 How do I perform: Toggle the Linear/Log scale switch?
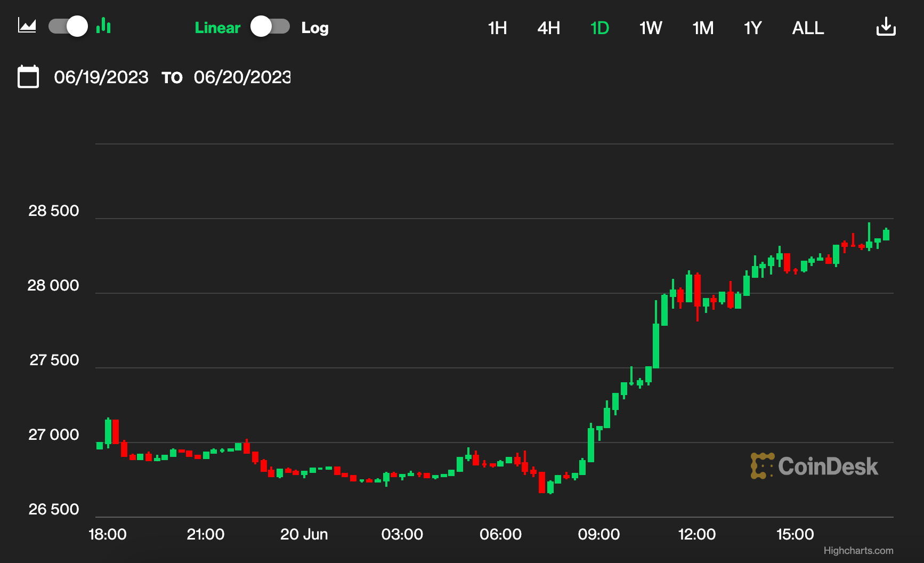point(270,26)
